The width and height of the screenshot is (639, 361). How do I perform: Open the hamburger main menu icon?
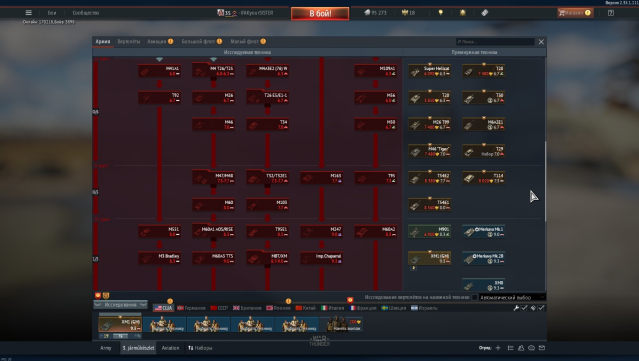click(x=29, y=13)
